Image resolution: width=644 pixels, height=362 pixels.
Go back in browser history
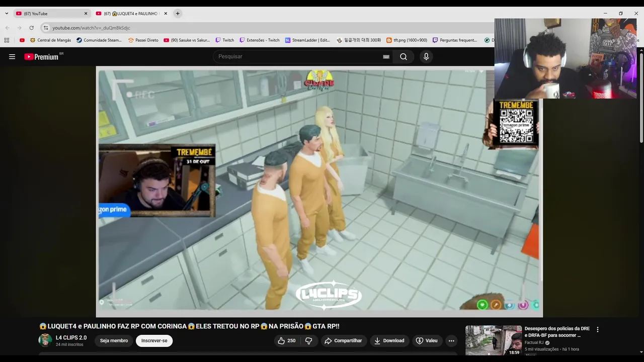7,28
